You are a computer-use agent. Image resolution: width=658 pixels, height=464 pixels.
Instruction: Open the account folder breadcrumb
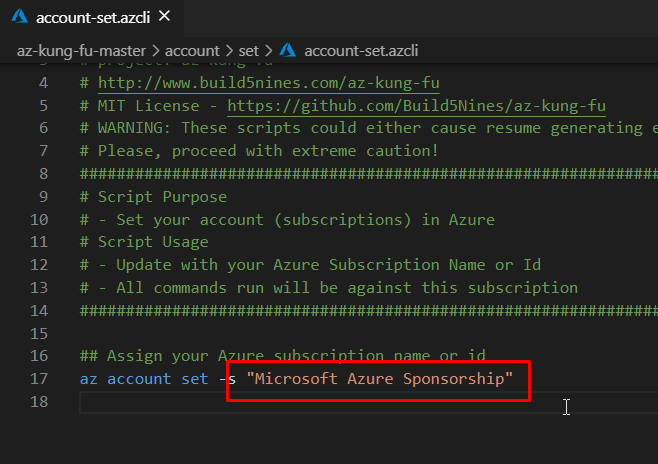[x=194, y=49]
